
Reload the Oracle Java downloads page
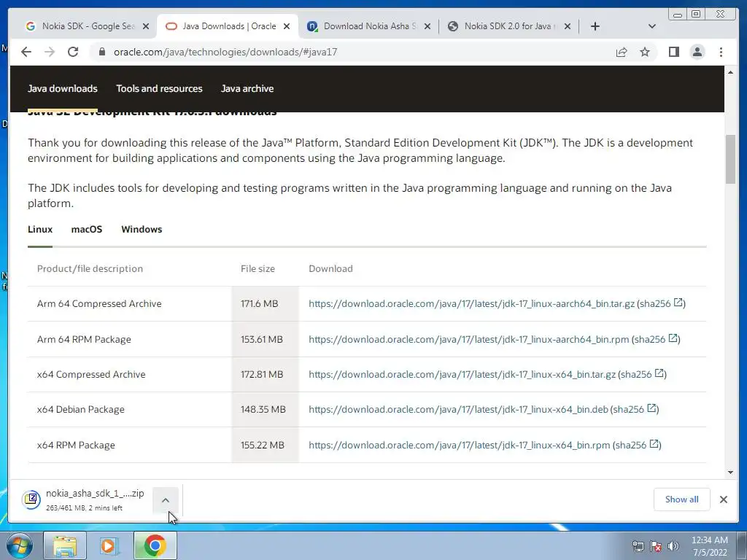73,52
